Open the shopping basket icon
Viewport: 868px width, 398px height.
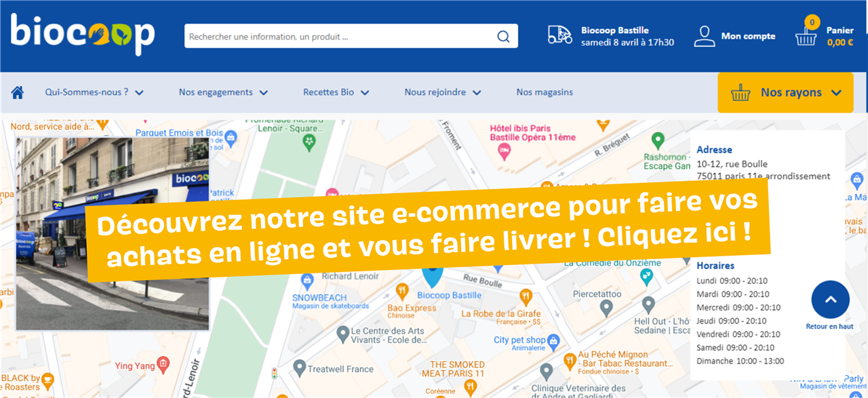click(x=806, y=36)
